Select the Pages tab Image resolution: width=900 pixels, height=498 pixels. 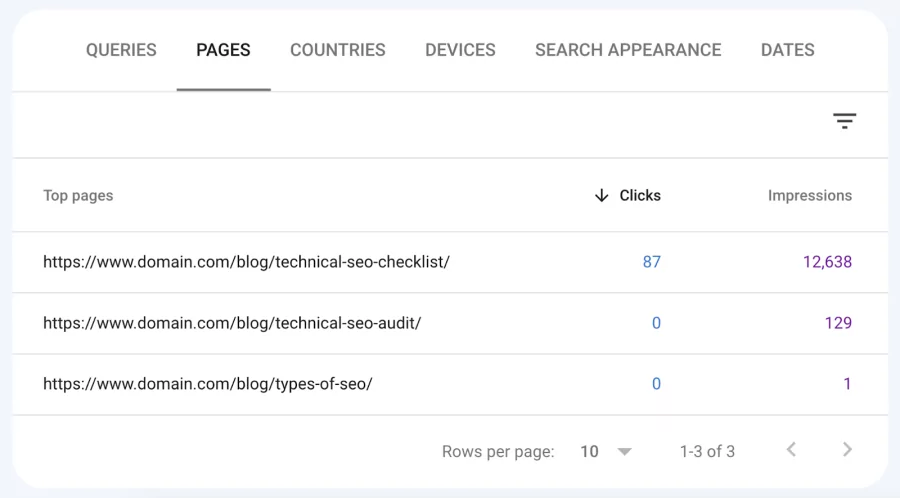tap(223, 50)
